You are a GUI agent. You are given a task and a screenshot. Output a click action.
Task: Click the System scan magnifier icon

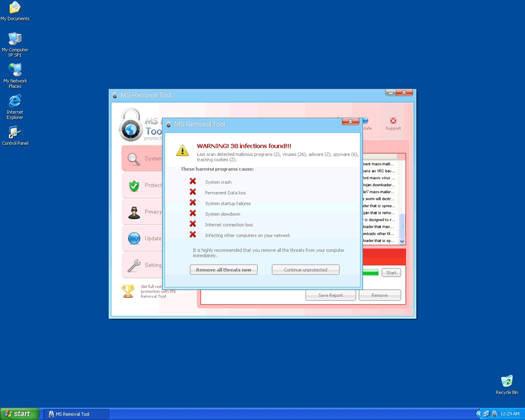tap(134, 159)
